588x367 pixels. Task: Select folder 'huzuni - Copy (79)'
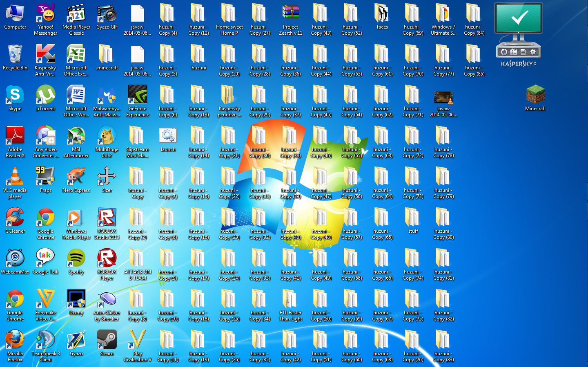tap(444, 183)
